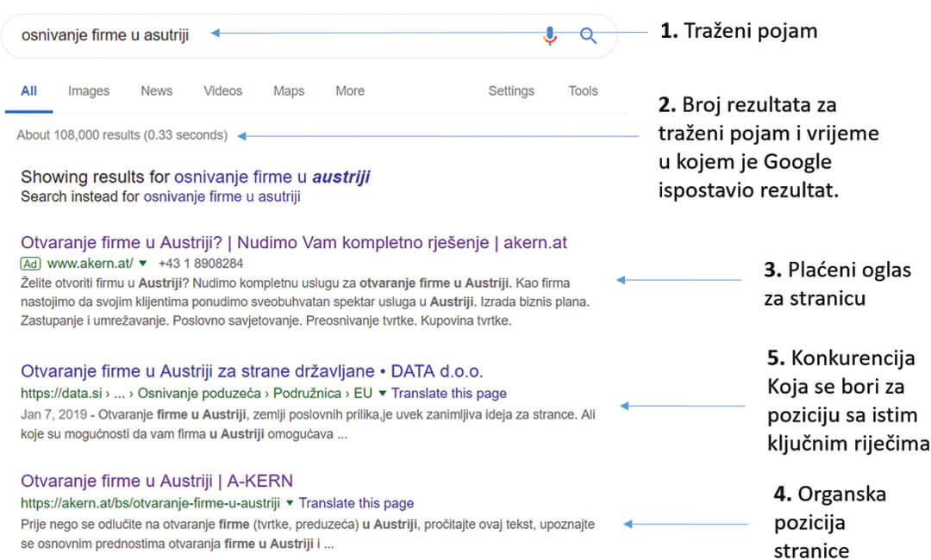
Task: Click the akern.at/bs/otvaranje-firme-u-austriji URL
Action: pyautogui.click(x=150, y=503)
